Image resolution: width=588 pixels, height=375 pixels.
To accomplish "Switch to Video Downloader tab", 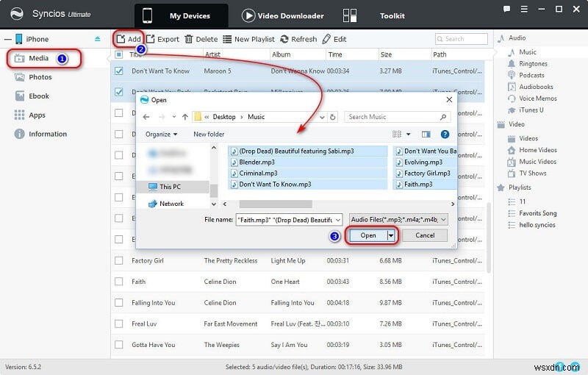I will pyautogui.click(x=283, y=15).
